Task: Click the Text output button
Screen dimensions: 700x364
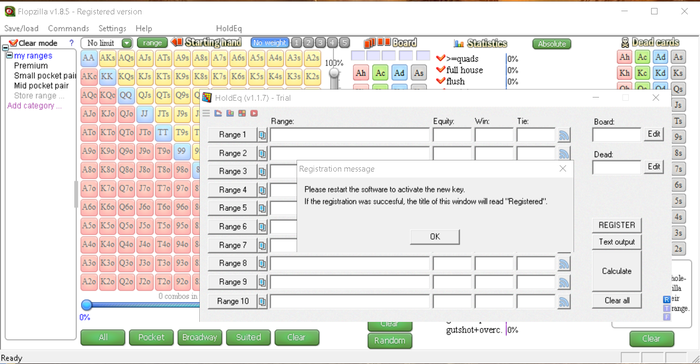Action: [617, 242]
